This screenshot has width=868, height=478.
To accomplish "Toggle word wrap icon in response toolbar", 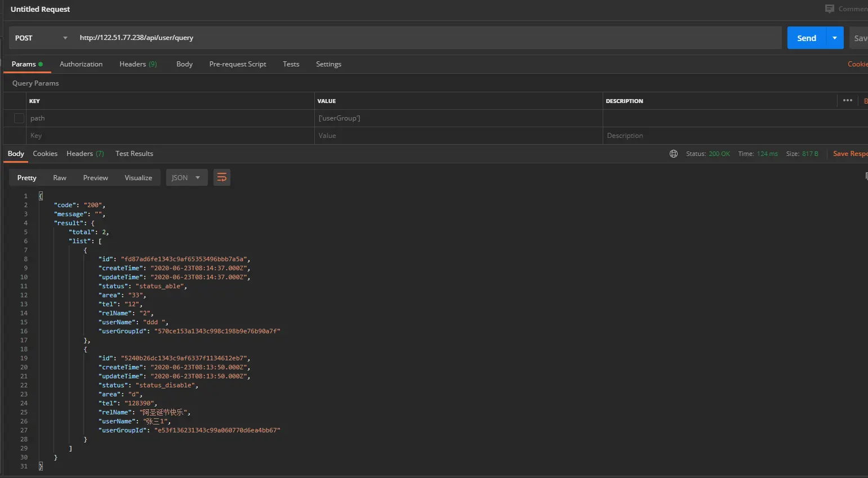I will (222, 177).
